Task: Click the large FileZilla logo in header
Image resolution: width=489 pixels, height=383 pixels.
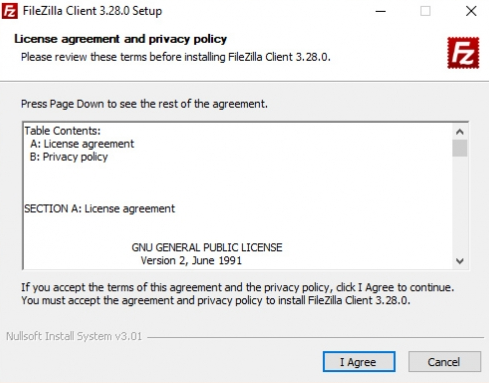Action: tap(463, 53)
